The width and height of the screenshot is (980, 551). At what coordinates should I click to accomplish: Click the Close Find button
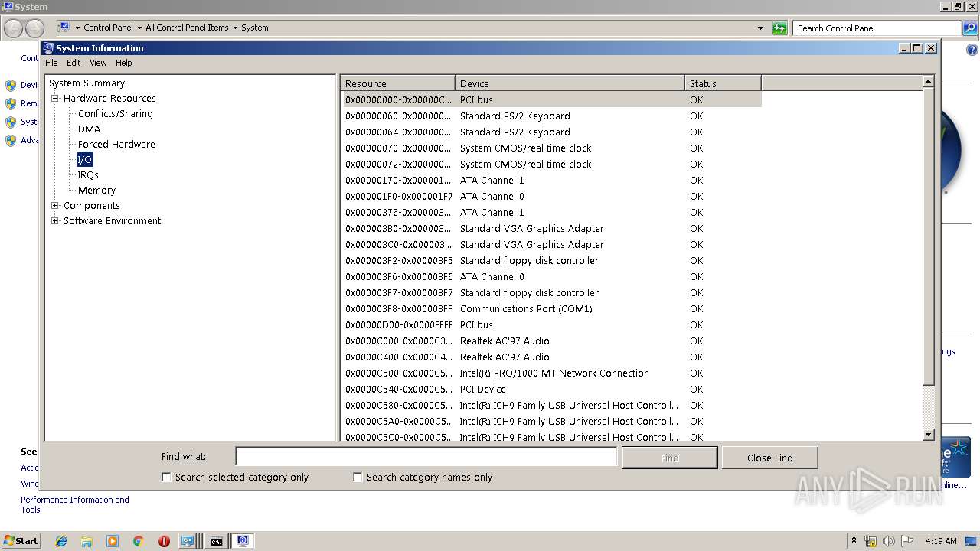(x=769, y=458)
